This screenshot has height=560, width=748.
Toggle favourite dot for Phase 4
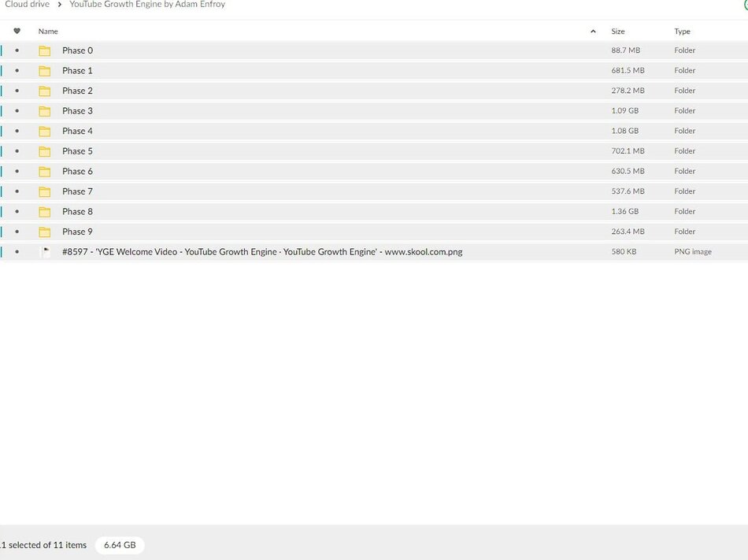[x=17, y=131]
